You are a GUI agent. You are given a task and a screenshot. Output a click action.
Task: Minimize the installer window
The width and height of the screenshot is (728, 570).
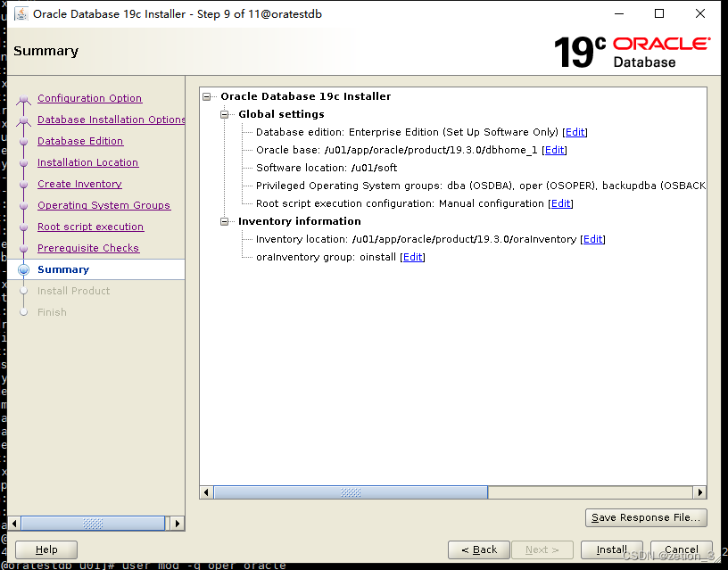(x=619, y=13)
